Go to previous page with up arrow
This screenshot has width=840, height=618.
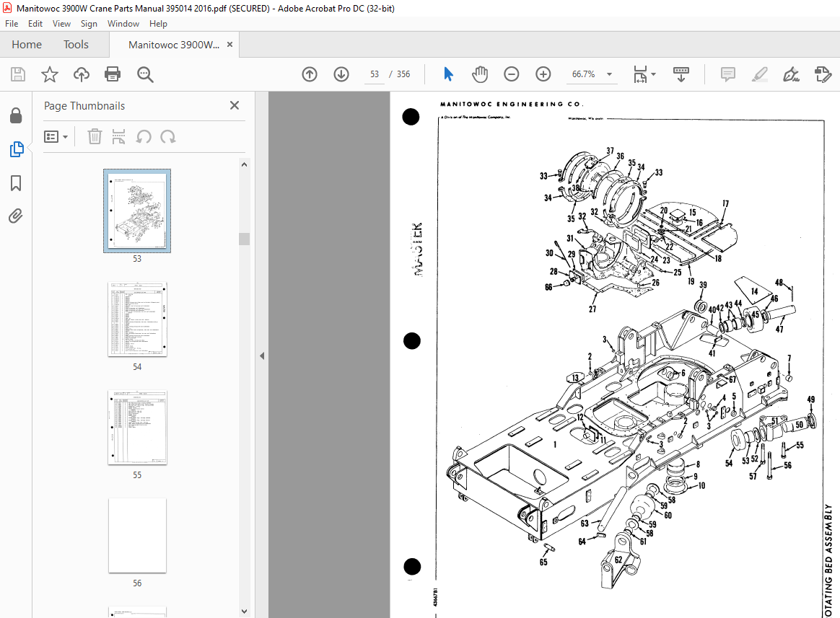[310, 74]
